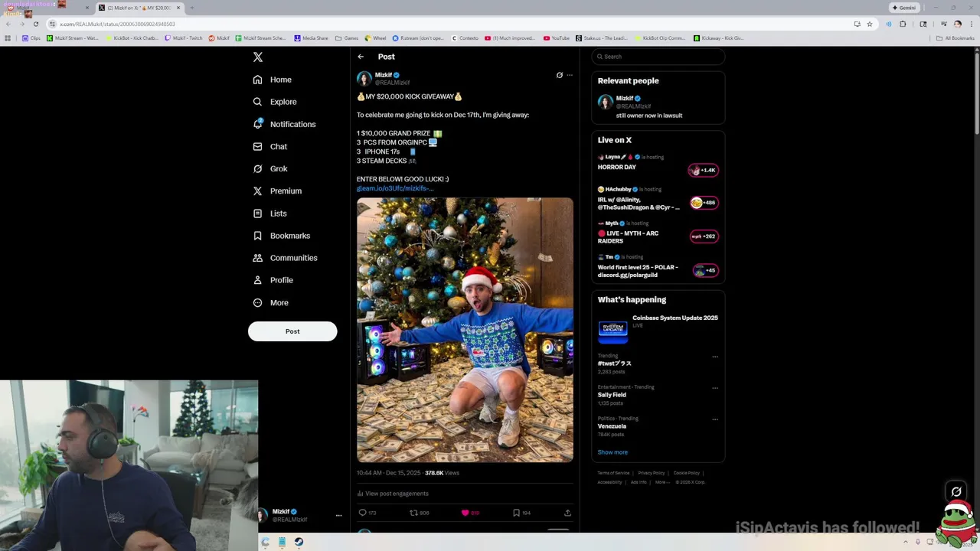Screen dimensions: 980x551
Task: Open options for #twstプラス trend
Action: (x=715, y=357)
